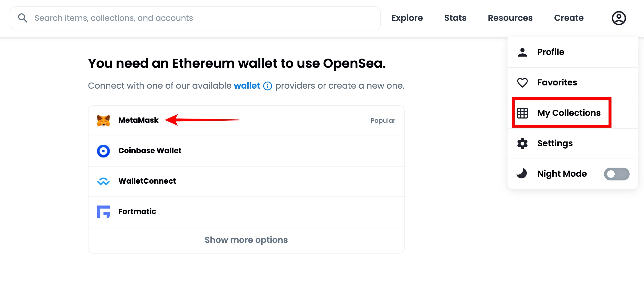Click the Settings gear icon
644x292 pixels.
pos(522,144)
